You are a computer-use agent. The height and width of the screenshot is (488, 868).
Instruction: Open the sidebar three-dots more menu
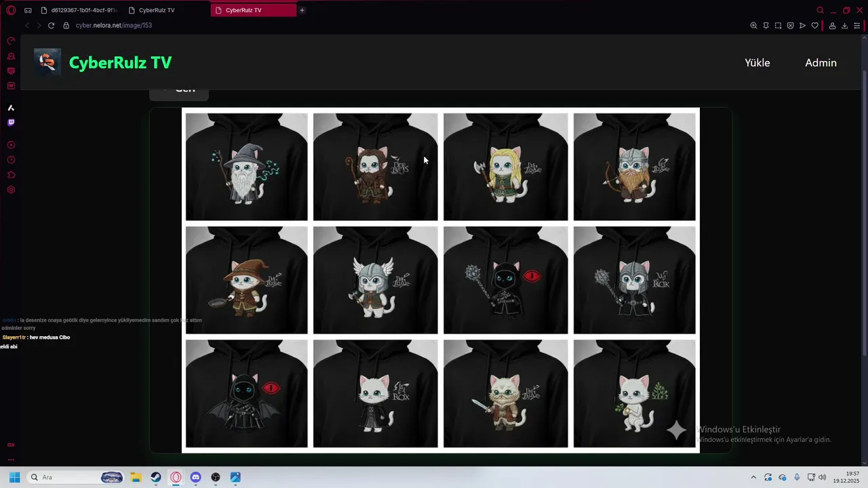pyautogui.click(x=11, y=460)
